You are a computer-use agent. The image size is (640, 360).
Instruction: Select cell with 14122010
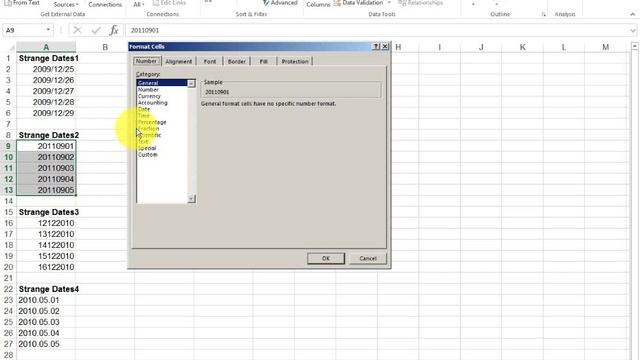tap(46, 245)
